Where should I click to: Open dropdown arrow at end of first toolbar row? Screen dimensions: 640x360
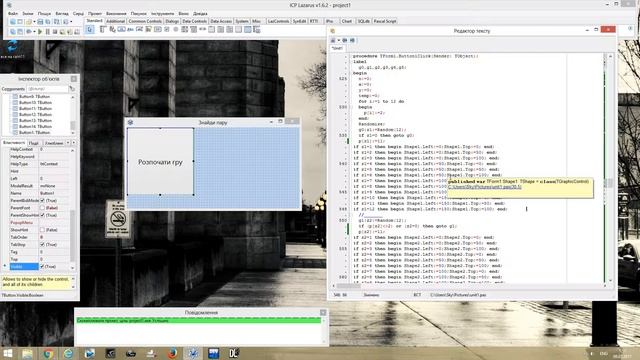[x=71, y=21]
